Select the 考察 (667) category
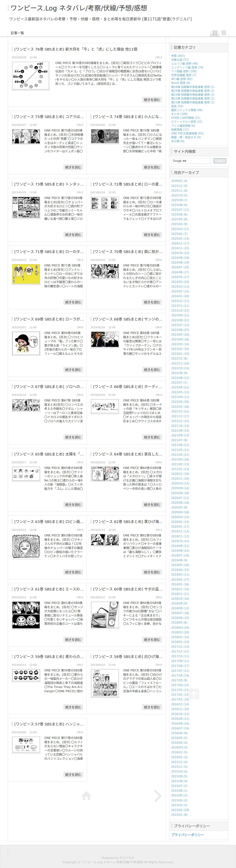The height and width of the screenshot is (868, 236). (x=178, y=56)
